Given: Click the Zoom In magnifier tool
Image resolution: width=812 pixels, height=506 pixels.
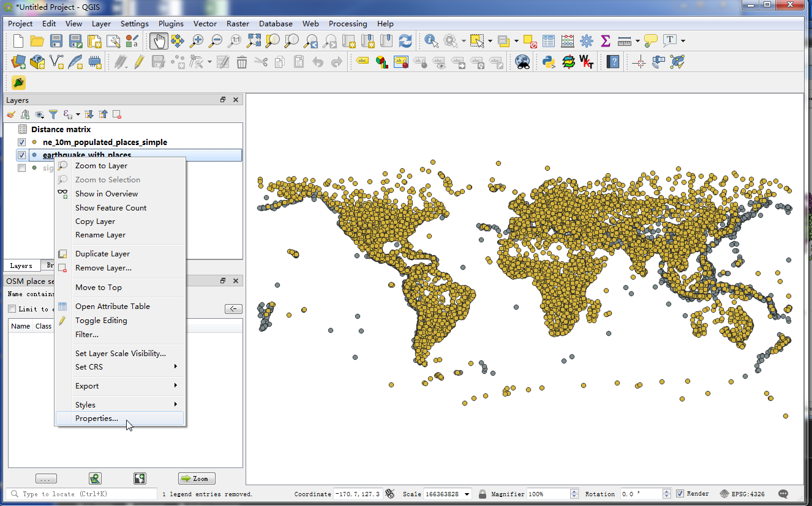Looking at the screenshot, I should point(197,41).
